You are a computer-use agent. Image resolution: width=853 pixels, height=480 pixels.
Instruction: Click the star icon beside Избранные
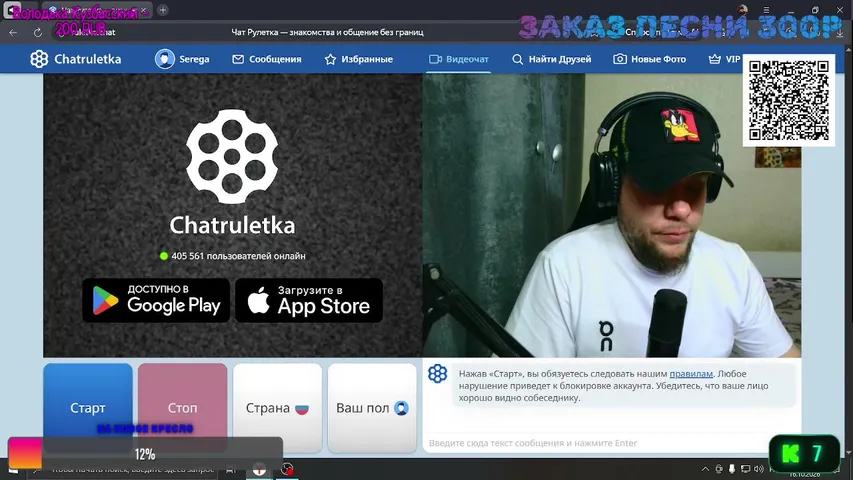point(330,59)
